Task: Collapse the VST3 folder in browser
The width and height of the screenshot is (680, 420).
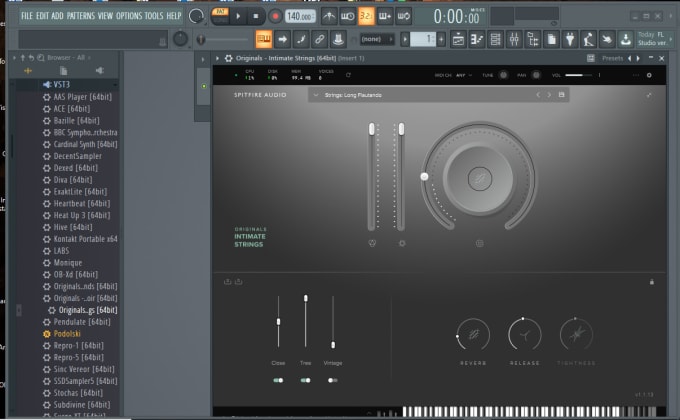Action: point(61,85)
